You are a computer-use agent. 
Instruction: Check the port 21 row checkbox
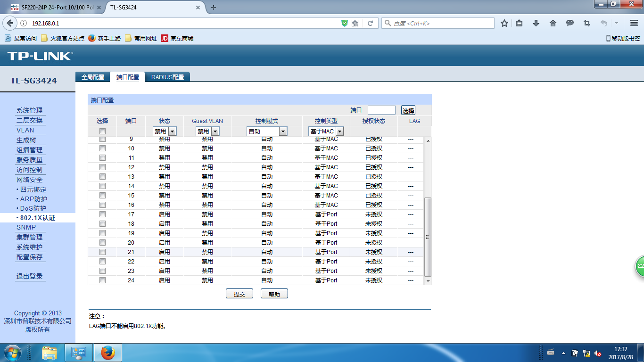coord(102,252)
